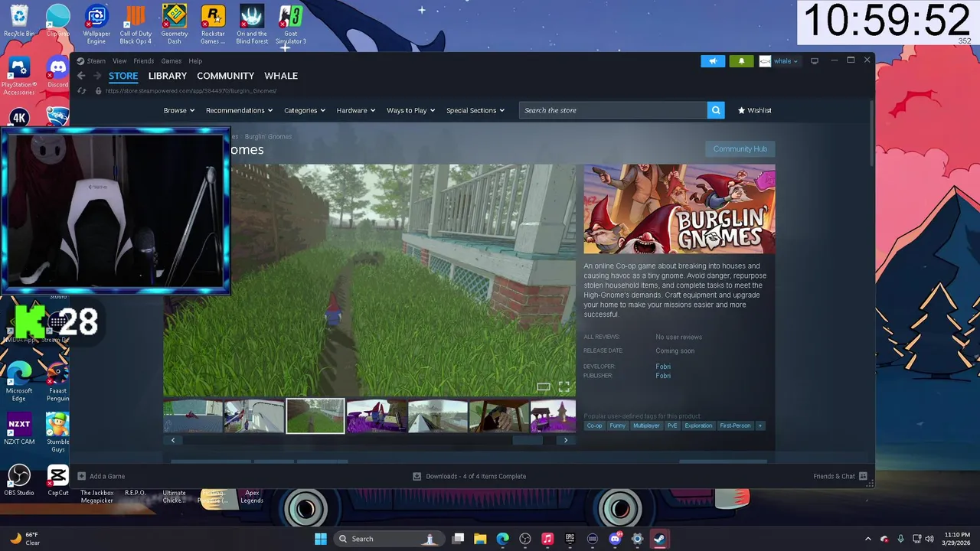Image resolution: width=980 pixels, height=551 pixels.
Task: Reload the Steam store page
Action: click(82, 91)
